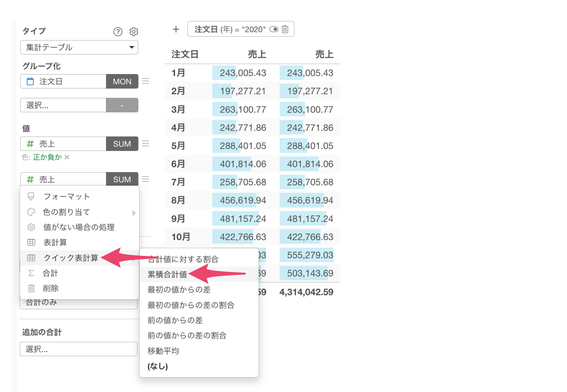Open the 集計テーブル type dropdown

point(79,47)
